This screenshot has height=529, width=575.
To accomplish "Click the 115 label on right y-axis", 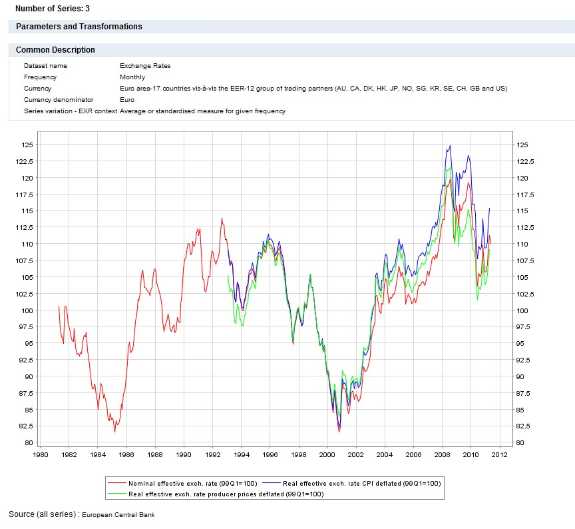I will click(522, 211).
